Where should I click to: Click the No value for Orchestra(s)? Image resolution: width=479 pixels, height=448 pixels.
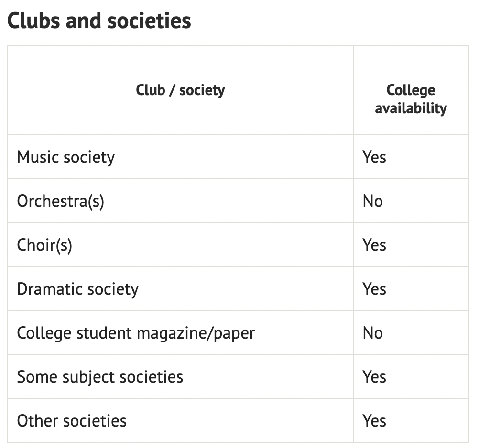pos(373,202)
